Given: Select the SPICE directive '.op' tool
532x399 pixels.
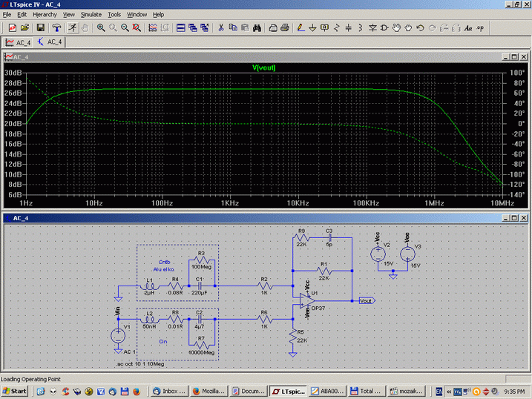Looking at the screenshot, I should [480, 27].
